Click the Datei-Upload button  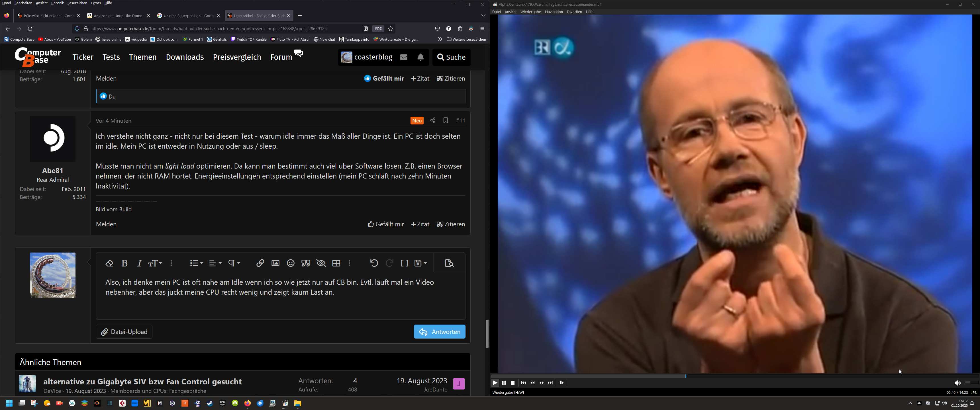124,332
